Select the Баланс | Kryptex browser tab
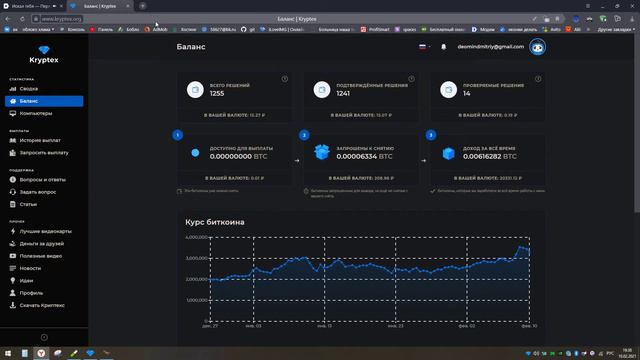This screenshot has width=640, height=360. pos(100,6)
